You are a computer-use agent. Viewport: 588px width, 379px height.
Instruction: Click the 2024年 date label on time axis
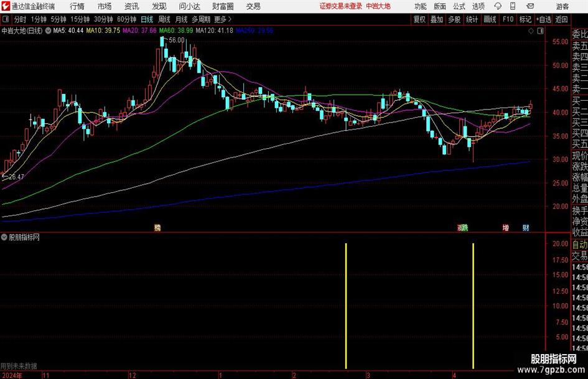click(x=12, y=375)
